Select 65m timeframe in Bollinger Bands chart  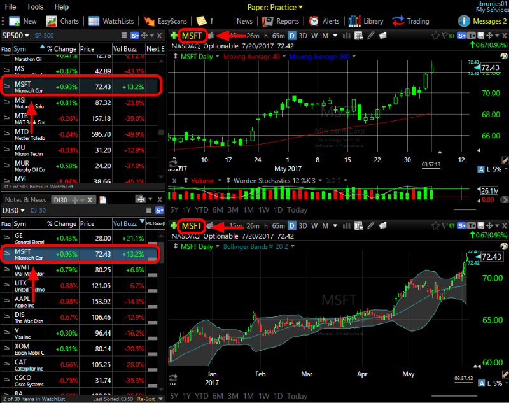[278, 226]
